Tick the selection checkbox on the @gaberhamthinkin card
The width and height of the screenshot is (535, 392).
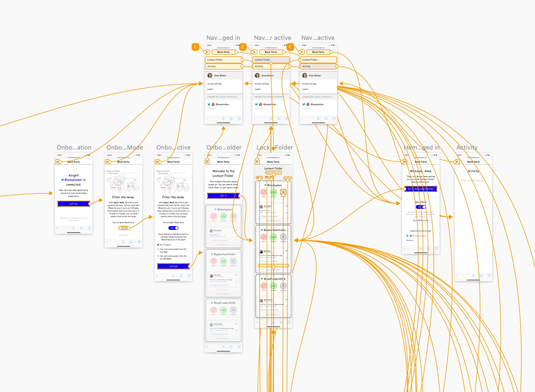click(x=289, y=227)
